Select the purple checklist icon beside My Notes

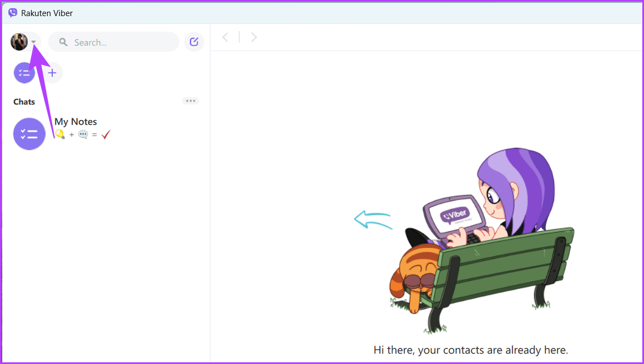tap(29, 133)
